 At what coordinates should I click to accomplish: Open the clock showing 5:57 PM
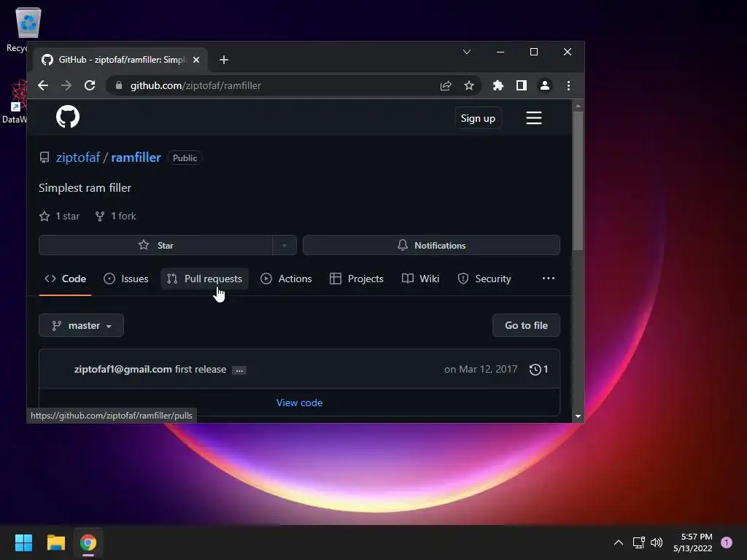click(x=693, y=542)
